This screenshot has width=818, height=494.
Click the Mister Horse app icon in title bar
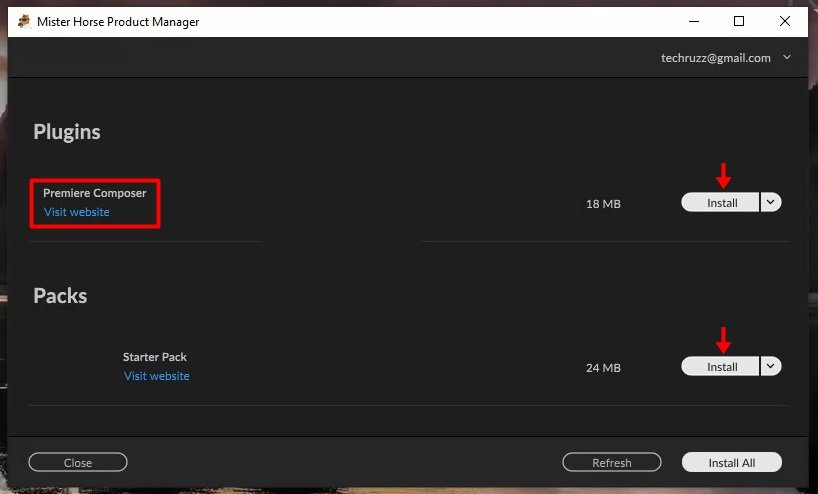coord(24,21)
